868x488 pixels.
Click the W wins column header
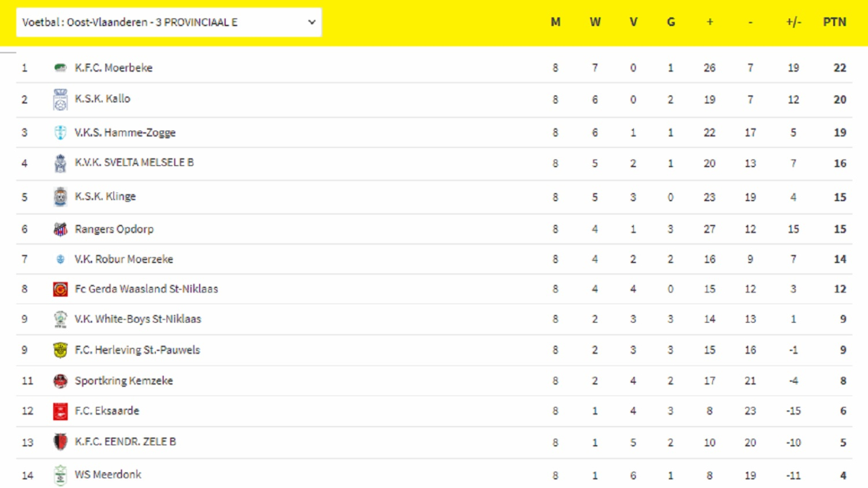(x=595, y=22)
